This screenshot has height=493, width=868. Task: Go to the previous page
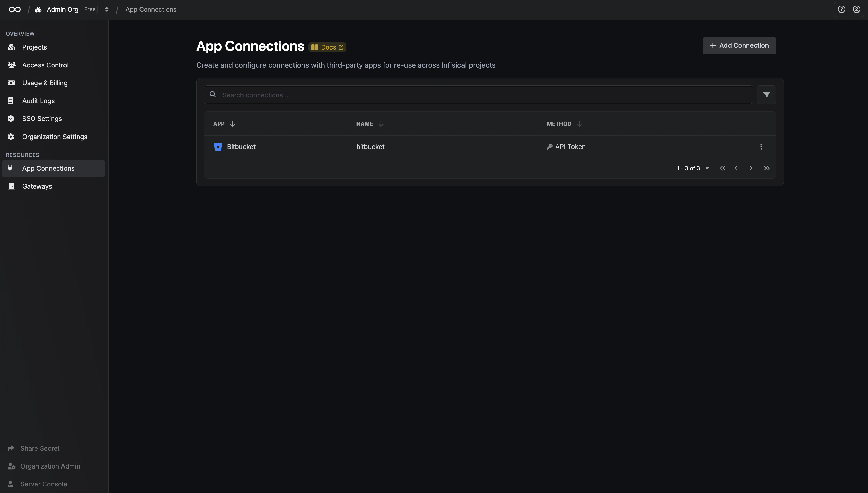[736, 168]
